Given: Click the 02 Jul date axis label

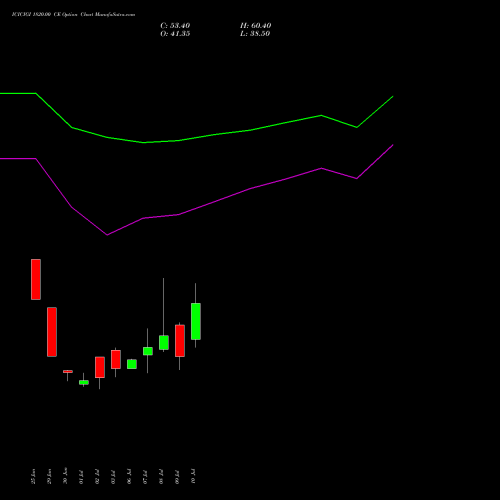Looking at the screenshot, I should coord(97,476).
